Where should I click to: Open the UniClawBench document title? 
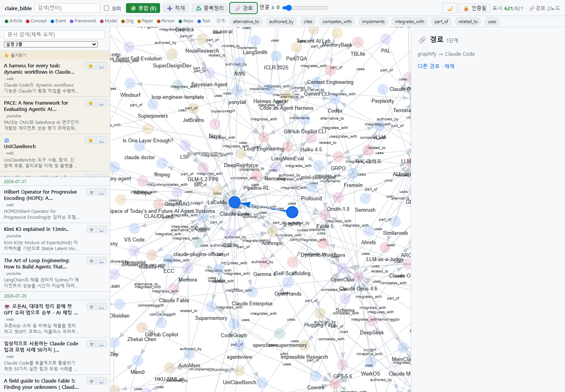(x=20, y=147)
